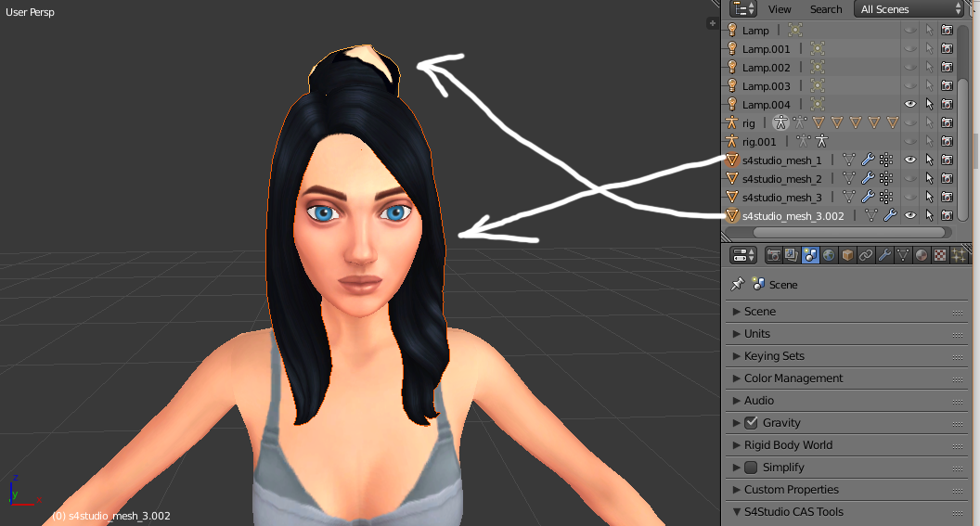Select s4studio_mesh_2 in the outliner

(x=782, y=179)
